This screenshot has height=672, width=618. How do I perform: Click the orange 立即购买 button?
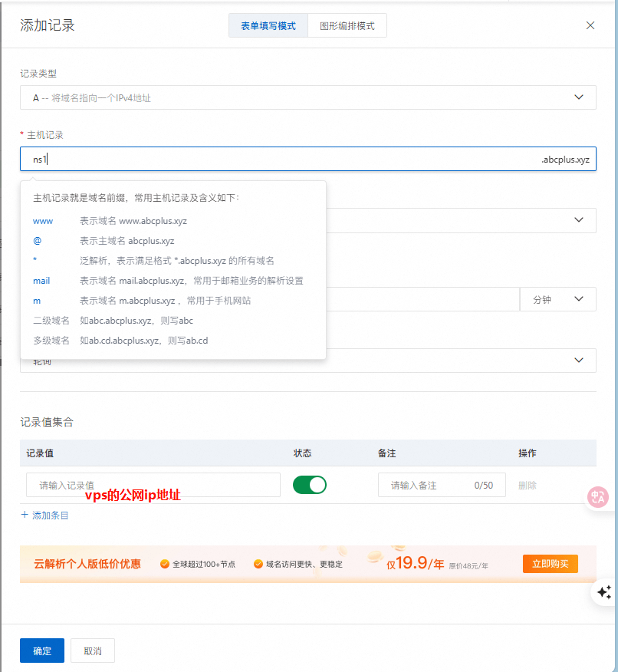pos(550,564)
